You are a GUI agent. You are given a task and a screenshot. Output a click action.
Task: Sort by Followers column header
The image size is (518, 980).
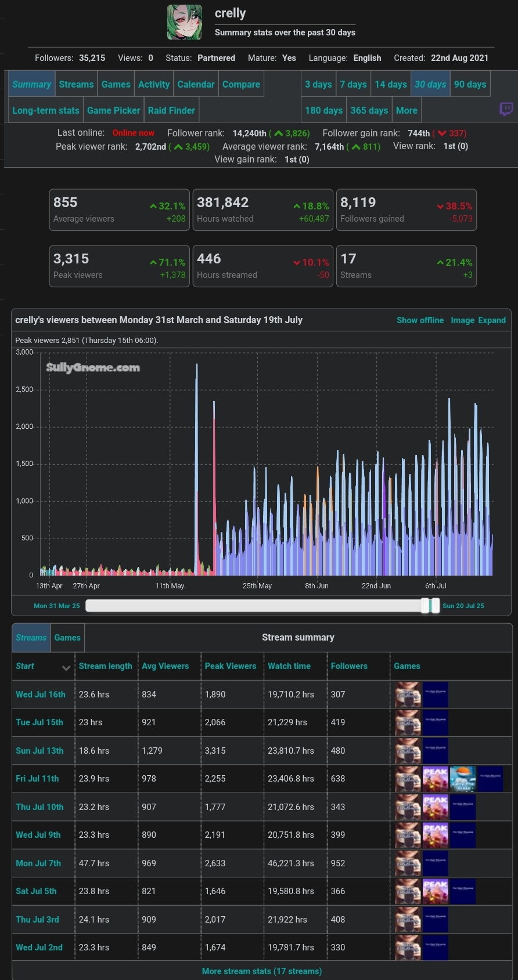click(x=349, y=666)
